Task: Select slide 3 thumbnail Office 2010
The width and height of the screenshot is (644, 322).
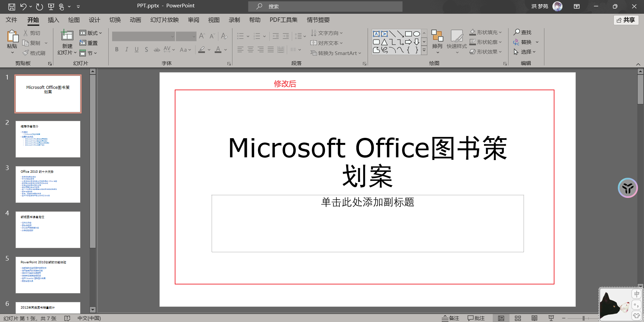Action: [x=48, y=184]
